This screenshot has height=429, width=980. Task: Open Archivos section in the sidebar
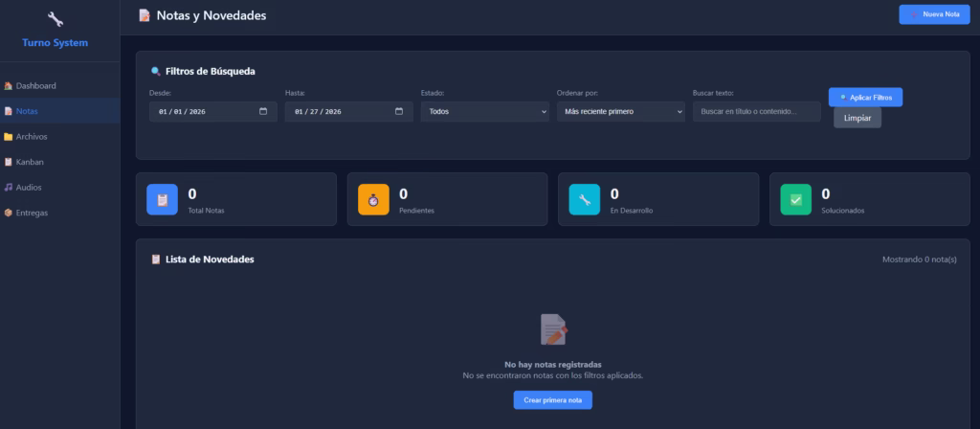pyautogui.click(x=32, y=137)
